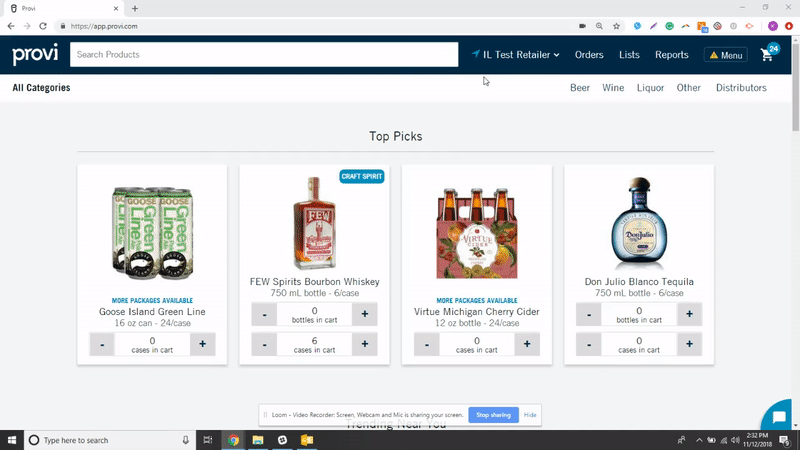This screenshot has width=800, height=450.
Task: Increase Goose Island Green Line cases
Action: tap(203, 344)
